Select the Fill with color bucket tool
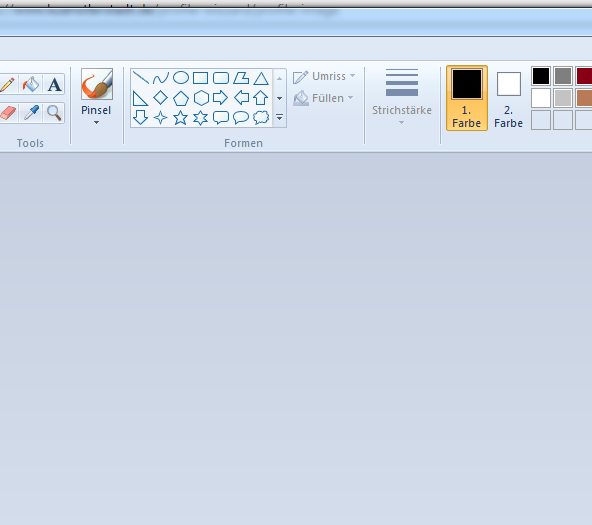The image size is (592, 525). click(31, 84)
